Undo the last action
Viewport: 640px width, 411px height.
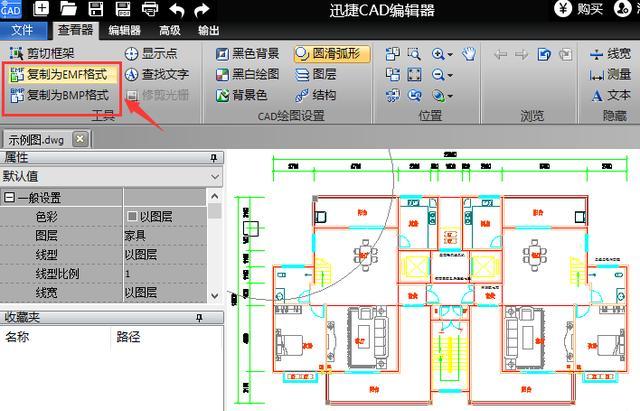[x=177, y=10]
